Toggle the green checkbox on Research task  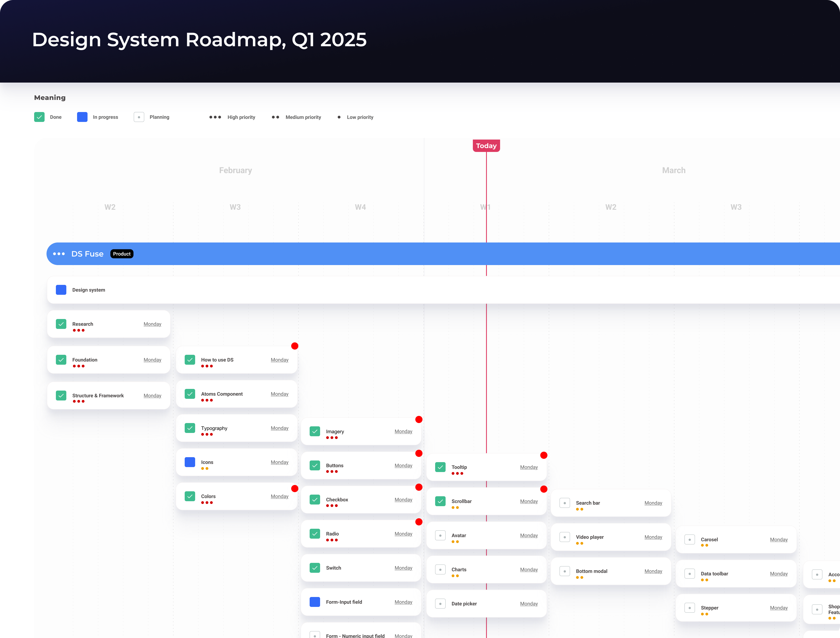tap(61, 324)
